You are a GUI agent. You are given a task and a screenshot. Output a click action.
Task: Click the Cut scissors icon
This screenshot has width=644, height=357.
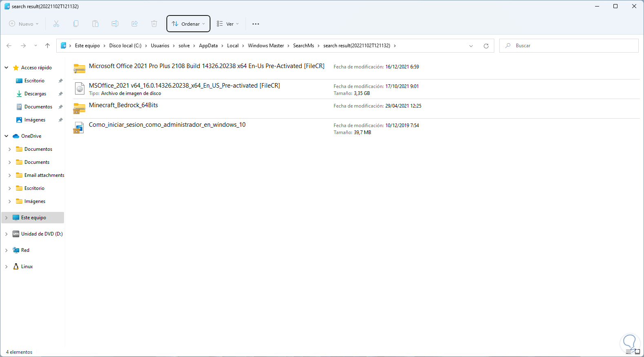click(56, 24)
